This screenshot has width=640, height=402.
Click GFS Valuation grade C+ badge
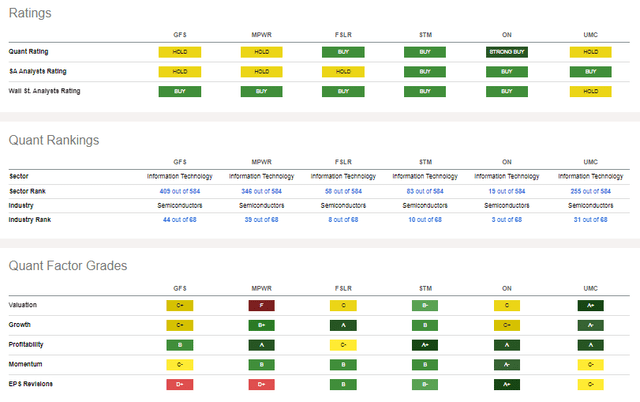coord(180,305)
